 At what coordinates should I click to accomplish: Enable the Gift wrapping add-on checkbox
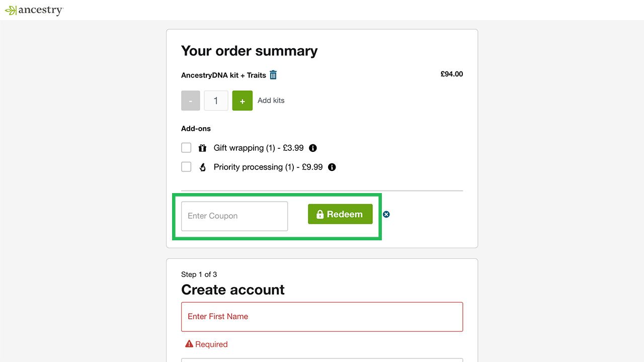click(x=186, y=148)
